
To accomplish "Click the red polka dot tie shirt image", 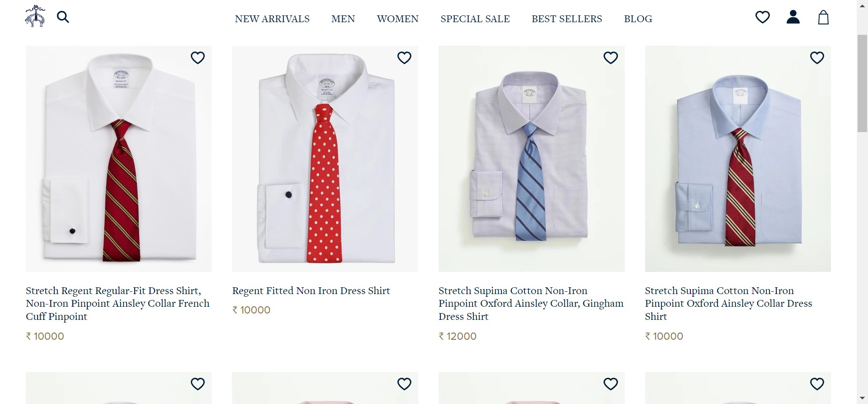I will [325, 158].
